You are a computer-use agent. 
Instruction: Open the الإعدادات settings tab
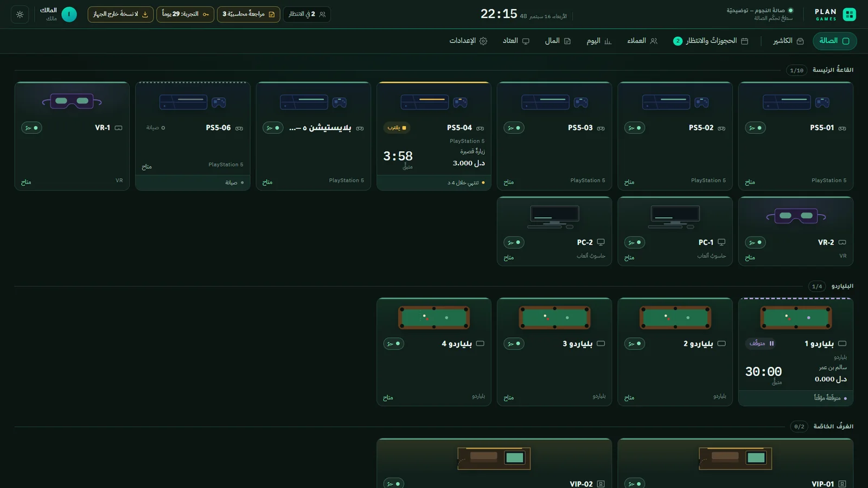tap(468, 41)
